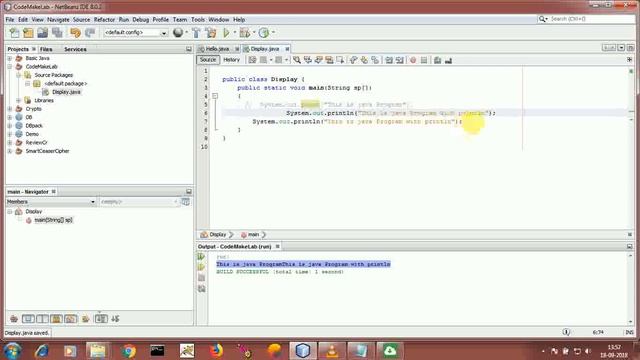This screenshot has width=640, height=360.
Task: Switch to the Services tab
Action: click(x=75, y=49)
